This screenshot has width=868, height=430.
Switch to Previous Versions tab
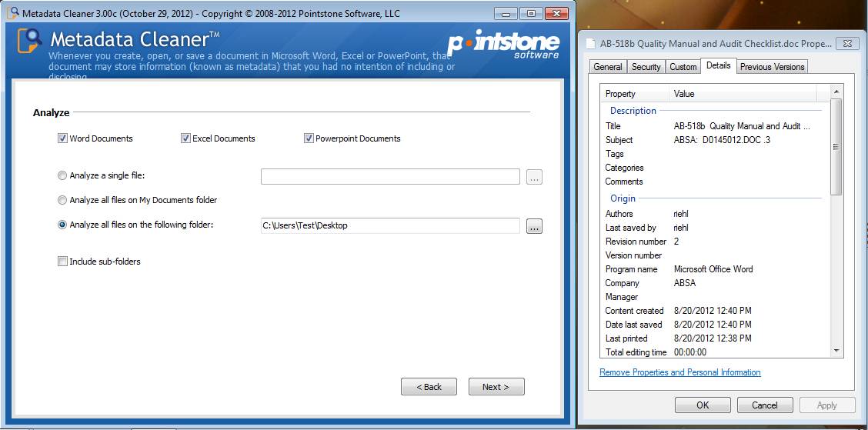point(773,67)
